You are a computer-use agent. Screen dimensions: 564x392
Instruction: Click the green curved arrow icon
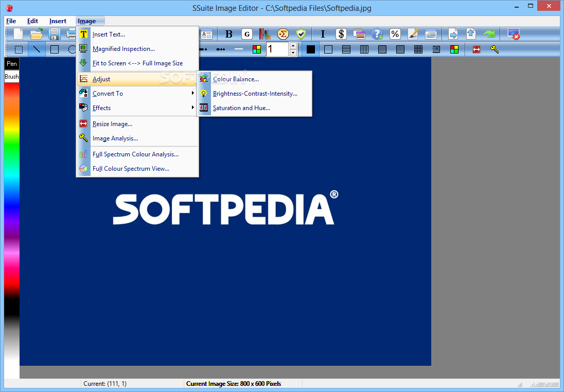point(489,34)
